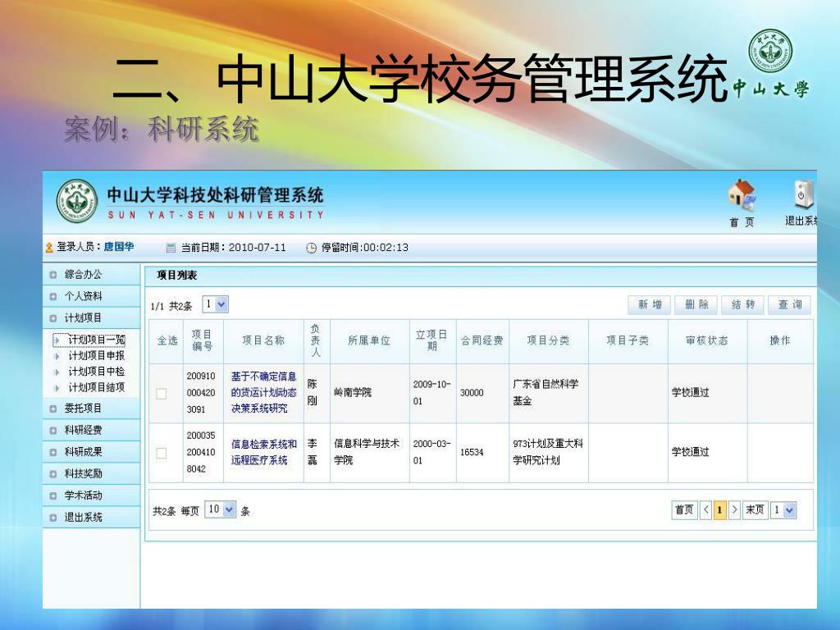This screenshot has width=840, height=630.
Task: Click the clock icon beside stay time
Action: click(x=311, y=248)
